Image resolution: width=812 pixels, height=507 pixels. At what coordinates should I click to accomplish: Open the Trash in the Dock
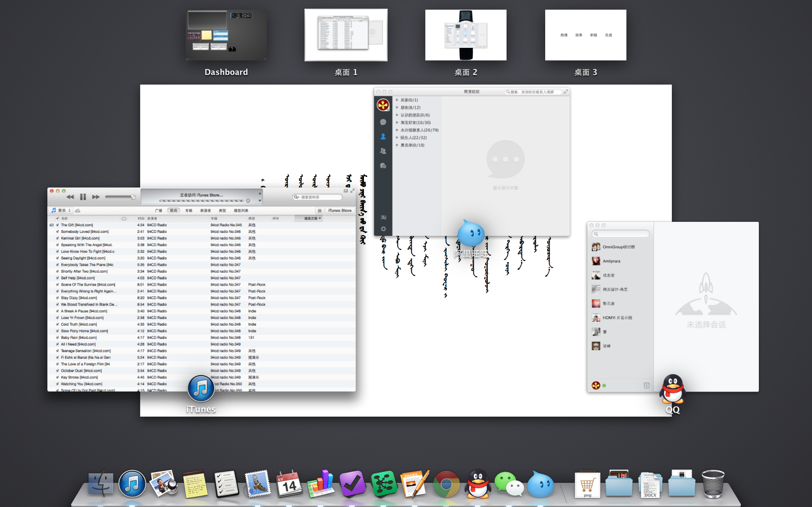tap(713, 484)
